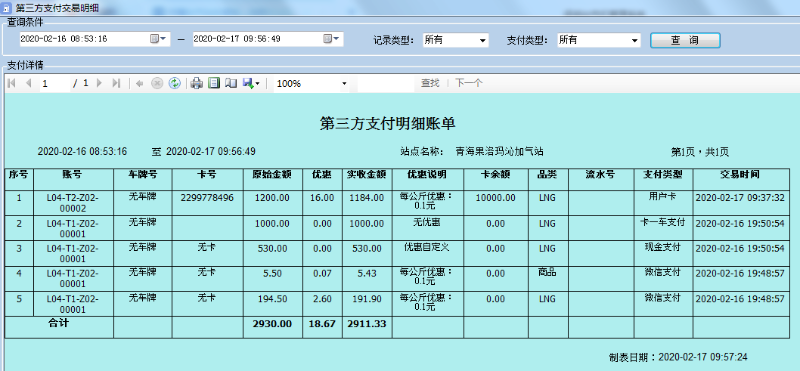Open start date calendar dropdown

coord(159,39)
